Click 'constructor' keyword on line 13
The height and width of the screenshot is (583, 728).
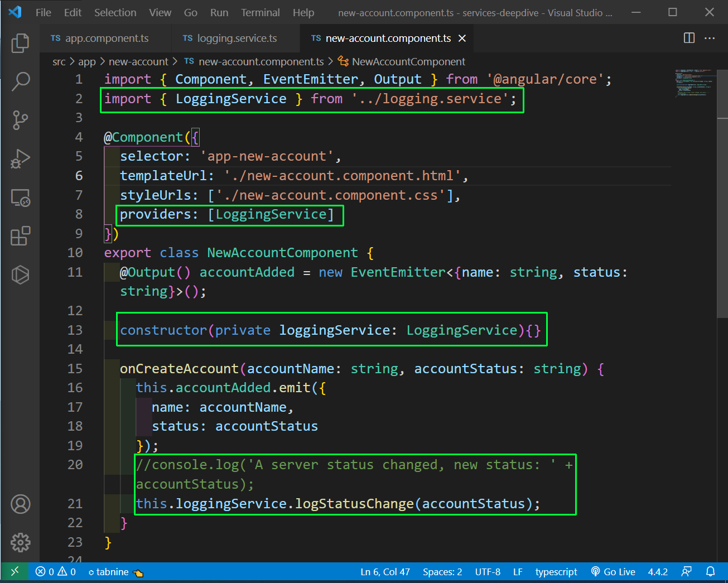[x=163, y=330]
